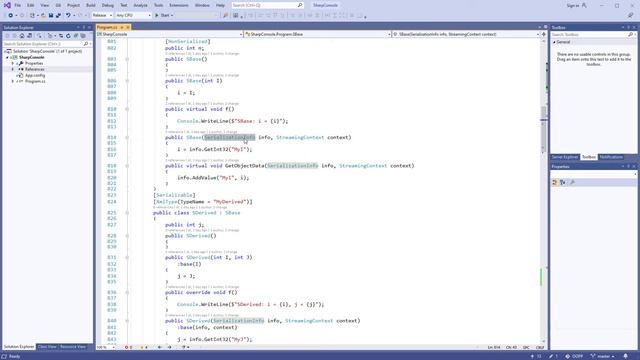
Task: Open the SharpConsole.Program.SBase type dropdown
Action: (x=389, y=34)
